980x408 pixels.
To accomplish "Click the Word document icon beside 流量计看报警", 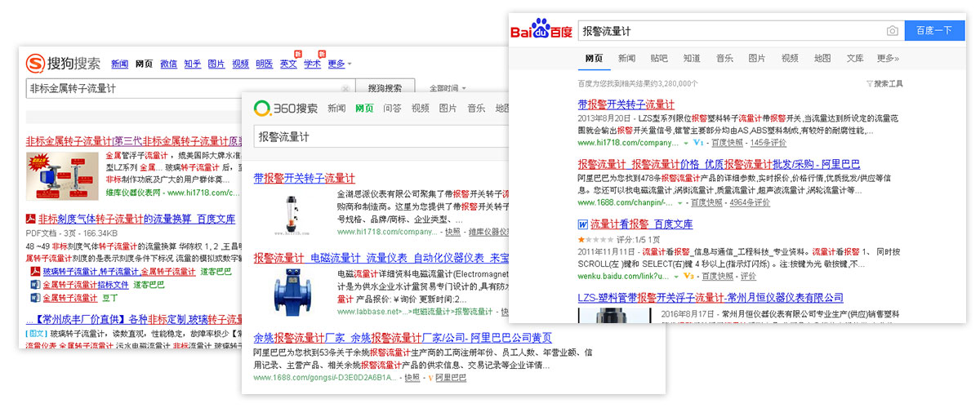I will pyautogui.click(x=582, y=224).
